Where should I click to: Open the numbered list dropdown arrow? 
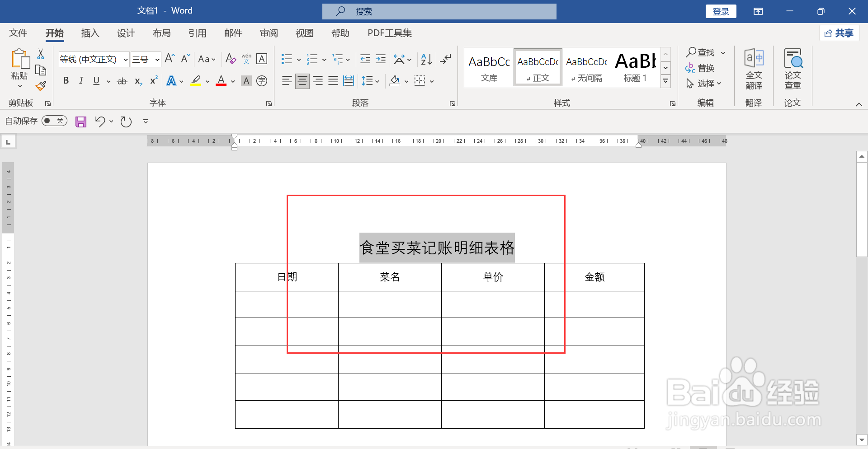click(x=324, y=59)
